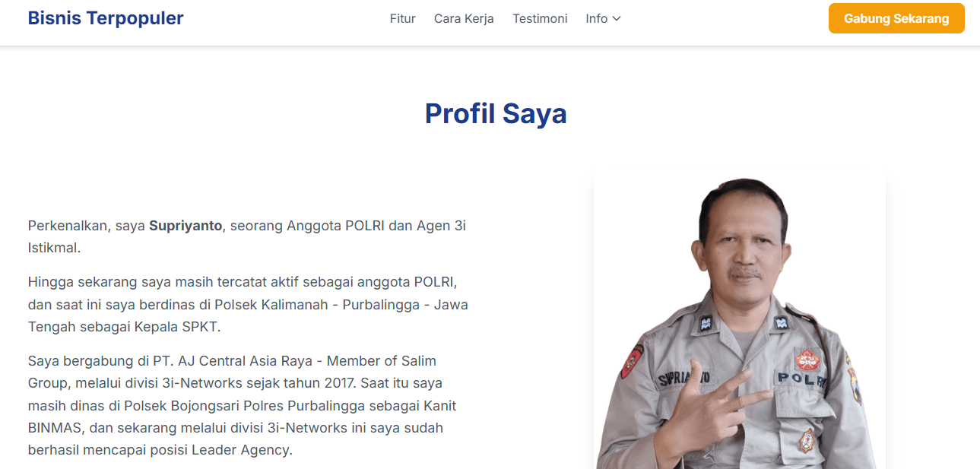Viewport: 980px width, 469px height.
Task: Click the red sleeve emblem on uniform
Action: [631, 361]
